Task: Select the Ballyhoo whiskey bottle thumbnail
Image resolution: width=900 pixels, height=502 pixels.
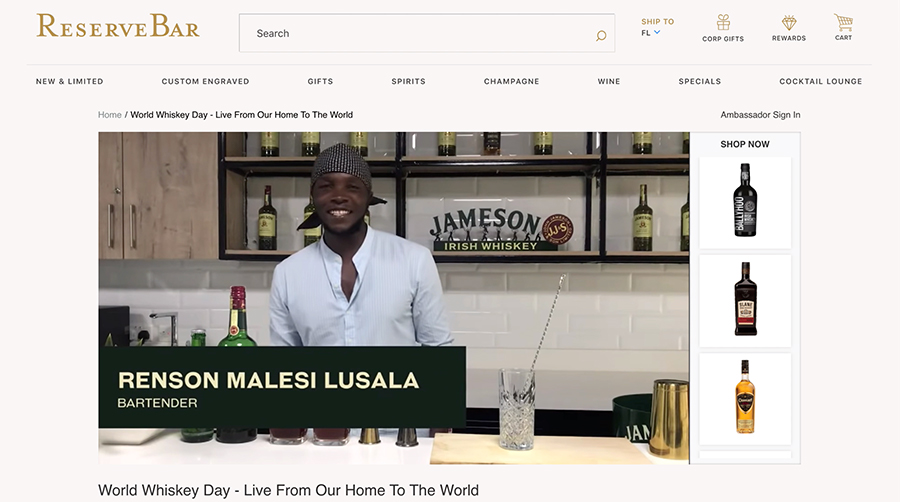Action: tap(745, 202)
